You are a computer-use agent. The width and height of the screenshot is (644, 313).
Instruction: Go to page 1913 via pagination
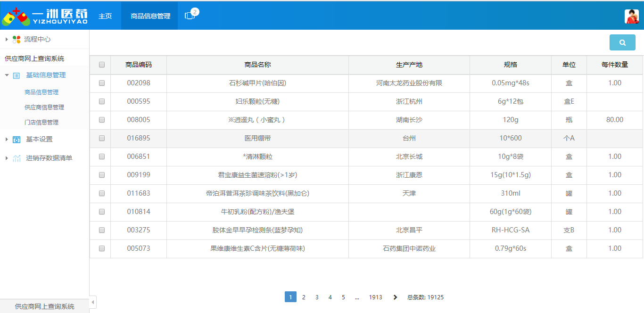click(375, 297)
